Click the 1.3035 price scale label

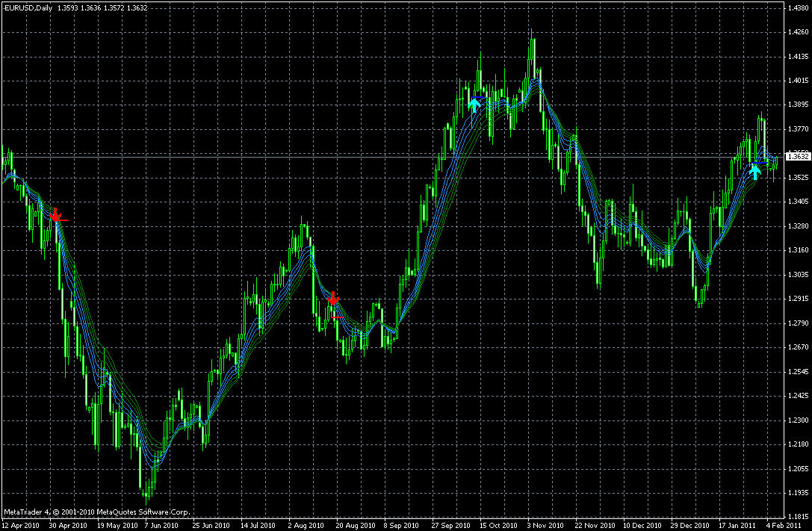point(798,274)
